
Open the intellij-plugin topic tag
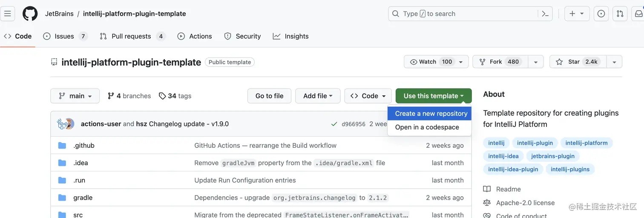pyautogui.click(x=535, y=143)
